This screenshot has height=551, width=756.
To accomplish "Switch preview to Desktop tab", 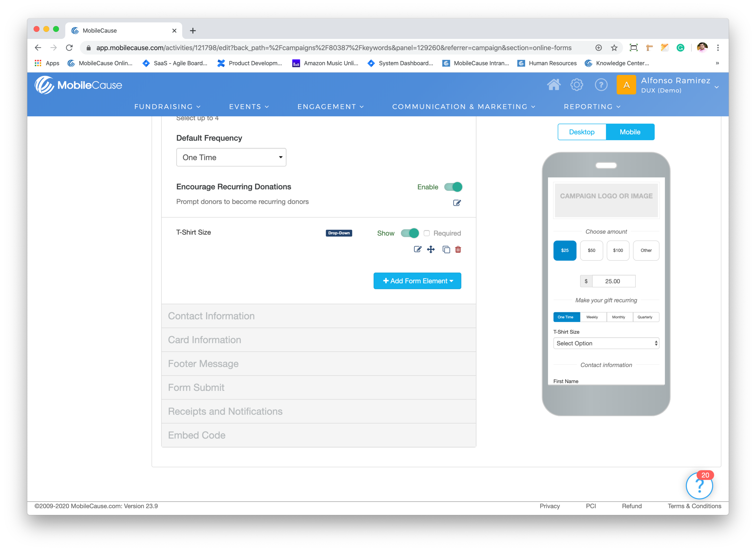I will 582,132.
